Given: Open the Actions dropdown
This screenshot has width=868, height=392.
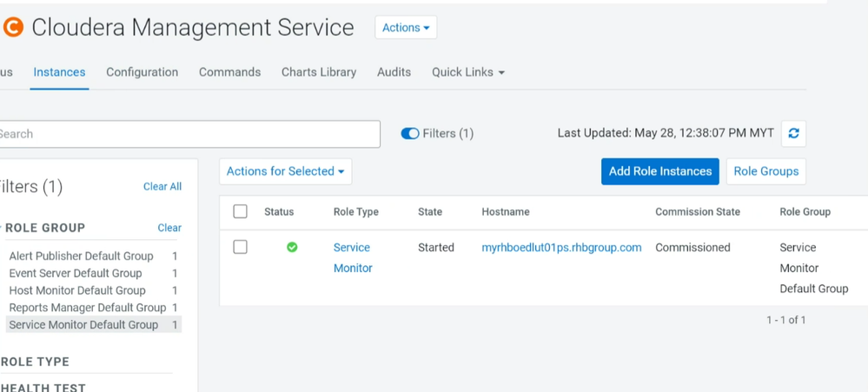Looking at the screenshot, I should pyautogui.click(x=406, y=27).
